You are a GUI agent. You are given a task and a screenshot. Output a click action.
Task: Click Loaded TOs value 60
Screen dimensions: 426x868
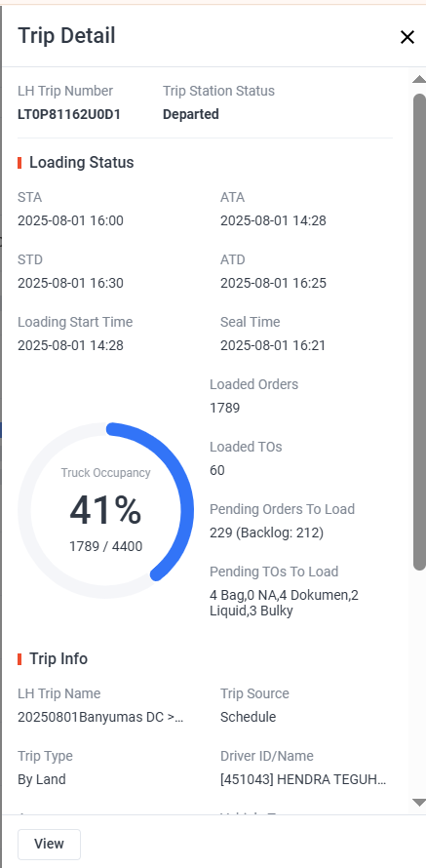click(x=217, y=470)
